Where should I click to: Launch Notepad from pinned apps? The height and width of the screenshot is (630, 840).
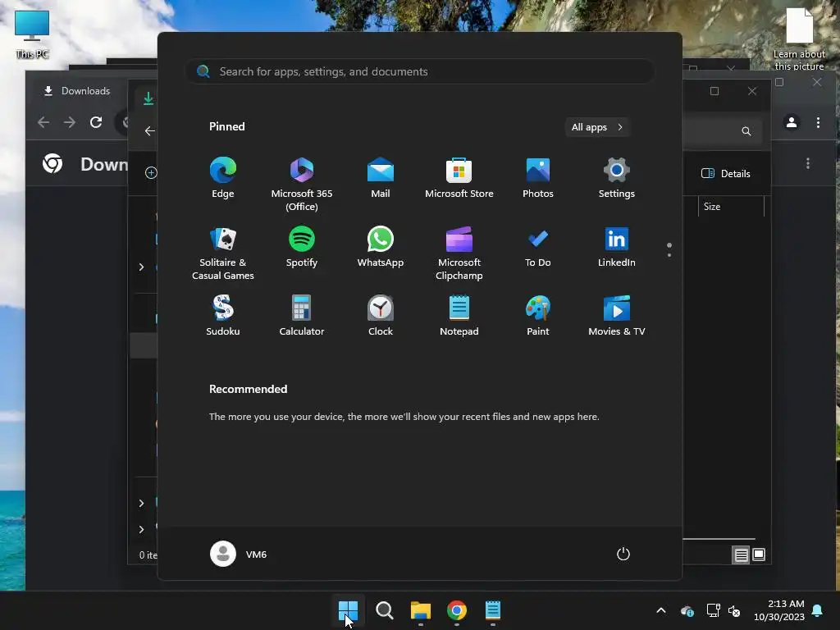459,316
